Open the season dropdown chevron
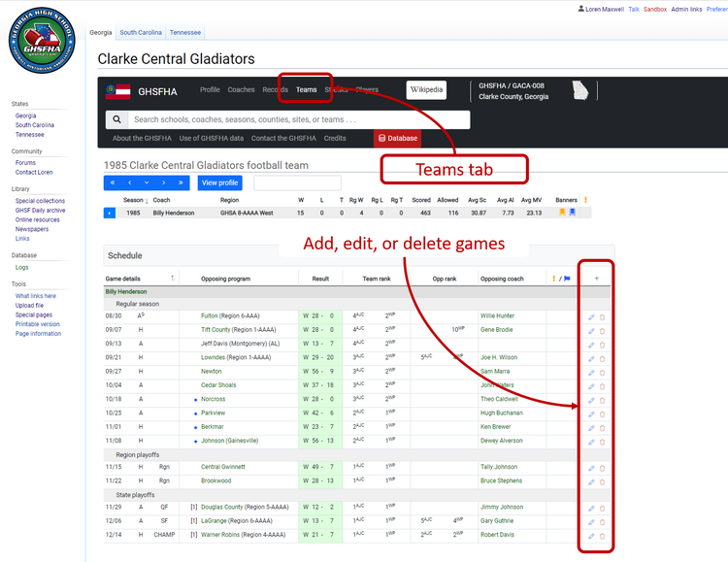Viewport: 728px width, 562px height. [x=147, y=182]
